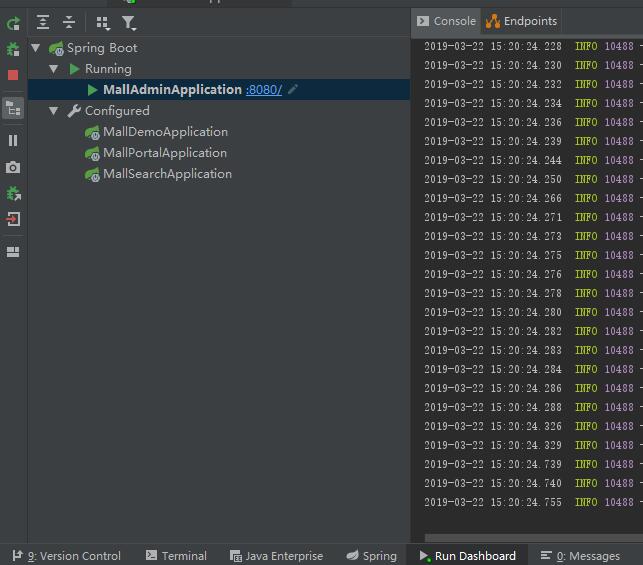
Task: Click the wrench icon beside Configured
Action: [x=74, y=111]
